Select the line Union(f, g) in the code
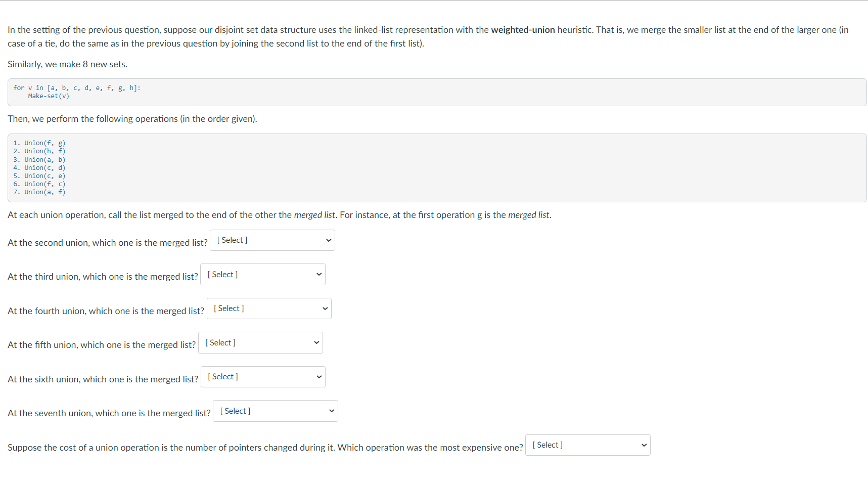 point(43,143)
